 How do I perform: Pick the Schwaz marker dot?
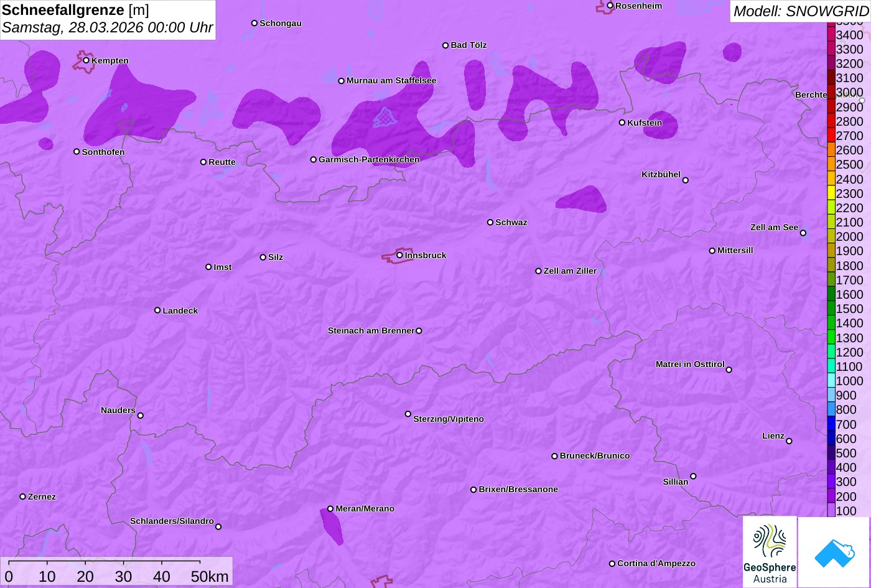490,222
